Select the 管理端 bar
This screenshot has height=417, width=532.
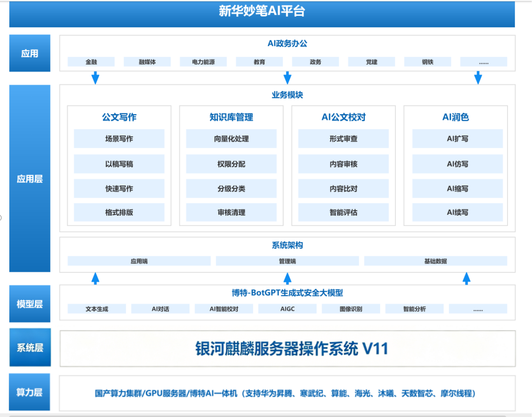point(287,261)
